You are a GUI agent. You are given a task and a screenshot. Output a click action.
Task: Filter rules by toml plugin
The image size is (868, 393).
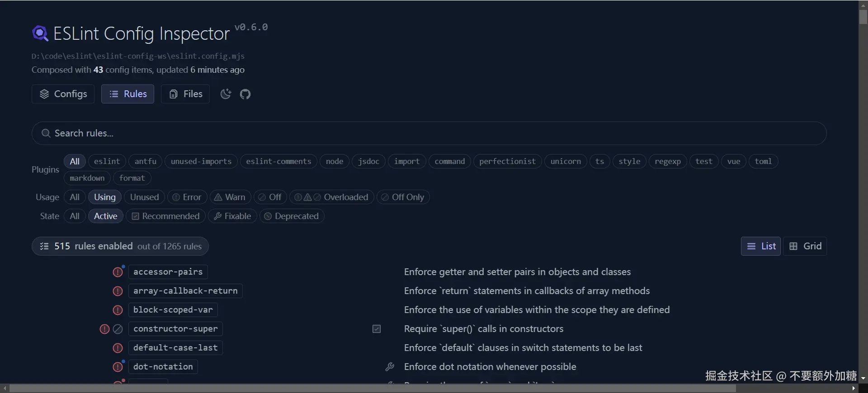coord(763,161)
